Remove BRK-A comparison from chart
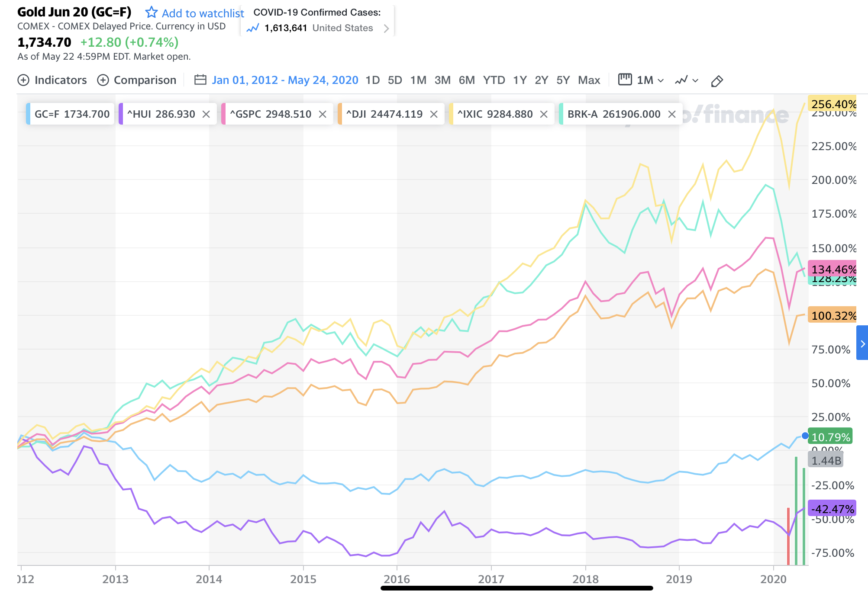The height and width of the screenshot is (597, 868). pos(672,114)
